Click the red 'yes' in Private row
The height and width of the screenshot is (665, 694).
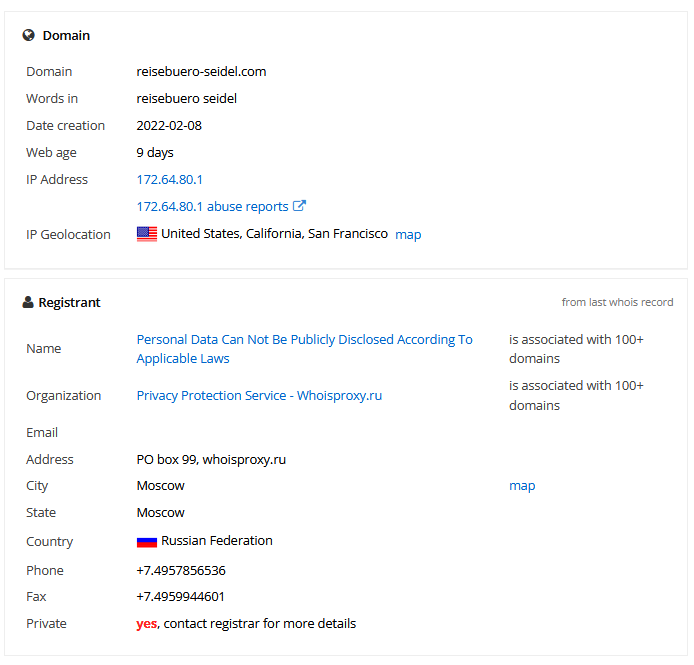click(146, 624)
